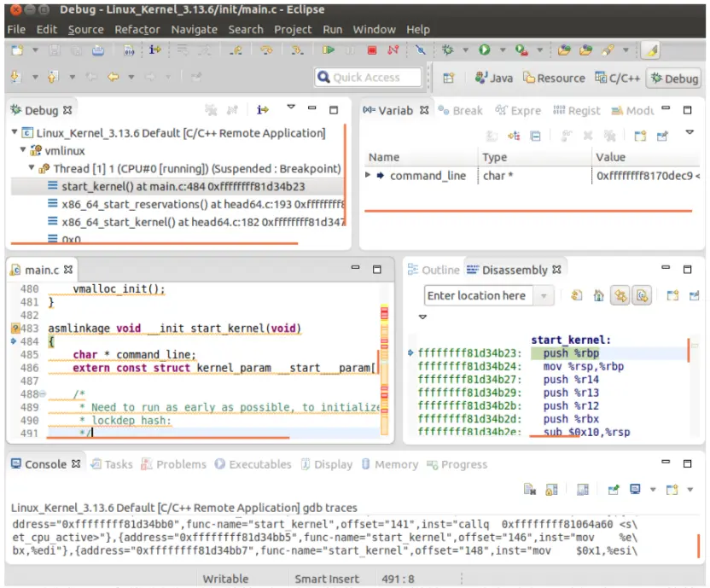The width and height of the screenshot is (710, 588).
Task: Click the Print icon in the toolbar
Action: (98, 49)
